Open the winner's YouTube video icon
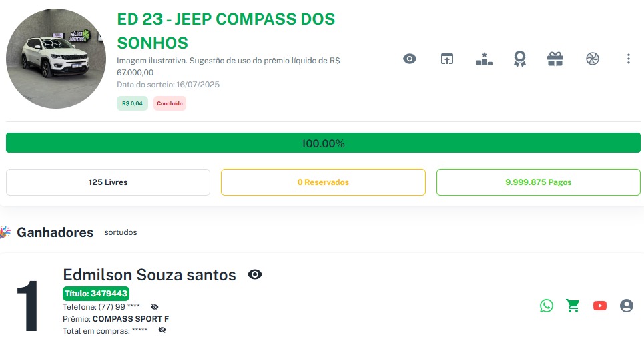This screenshot has width=644, height=337. click(x=600, y=306)
